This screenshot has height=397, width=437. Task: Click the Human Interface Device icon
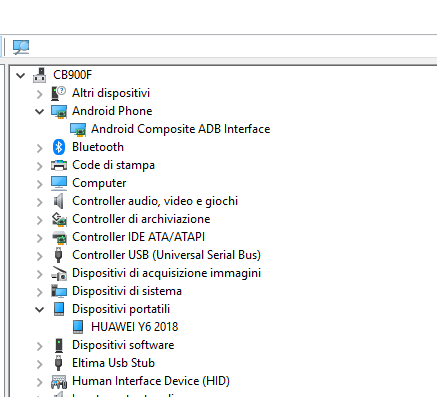click(x=59, y=382)
